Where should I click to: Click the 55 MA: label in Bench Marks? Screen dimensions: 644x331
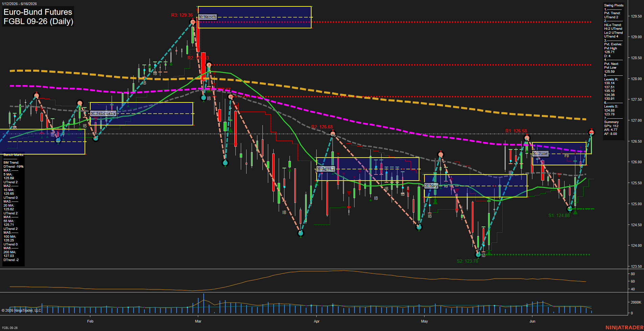8,221
